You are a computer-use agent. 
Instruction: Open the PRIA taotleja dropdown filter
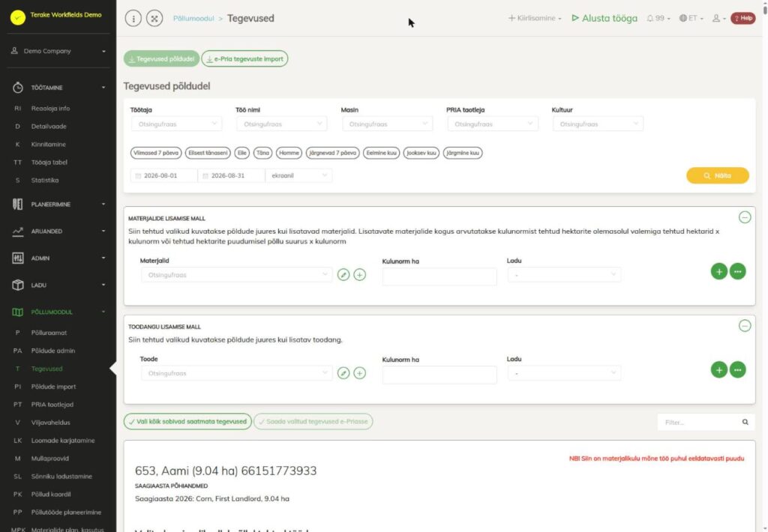493,124
